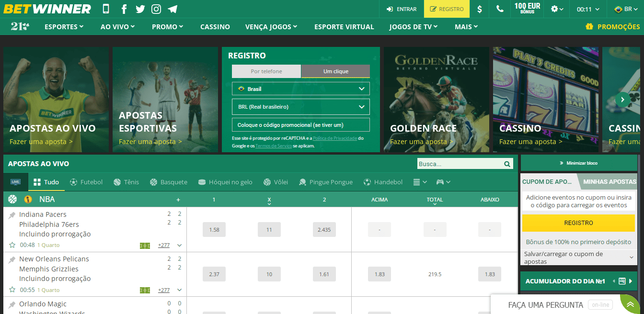Open the dollar sign payments icon
The image size is (644, 314).
480,9
